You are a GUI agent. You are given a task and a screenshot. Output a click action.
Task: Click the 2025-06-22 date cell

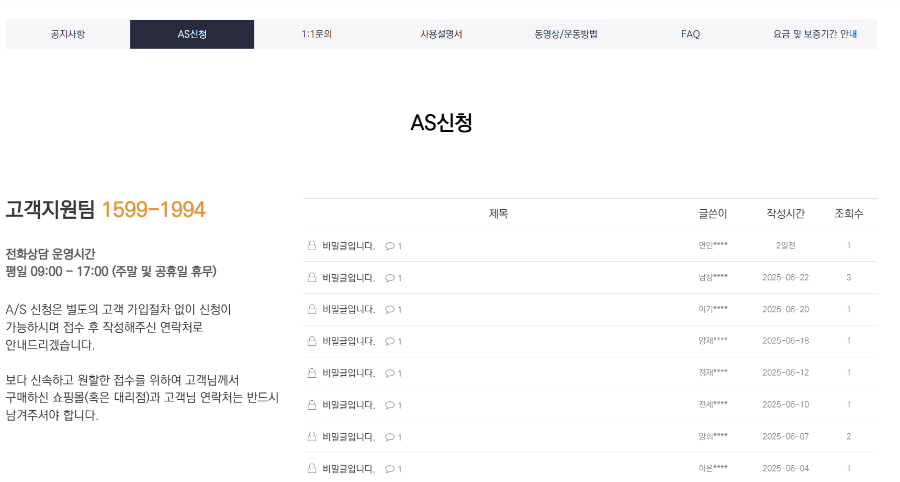tap(785, 277)
